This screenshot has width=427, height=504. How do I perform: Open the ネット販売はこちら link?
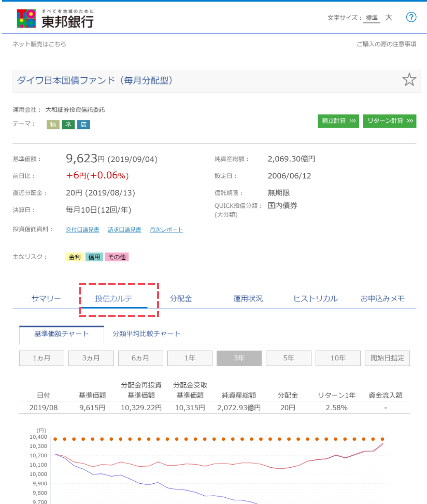coord(39,44)
